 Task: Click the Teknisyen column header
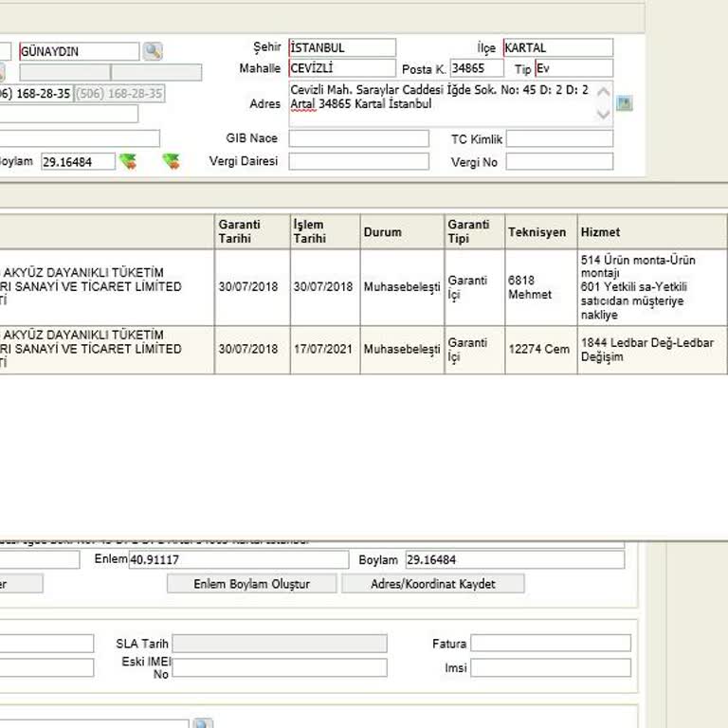point(539,231)
